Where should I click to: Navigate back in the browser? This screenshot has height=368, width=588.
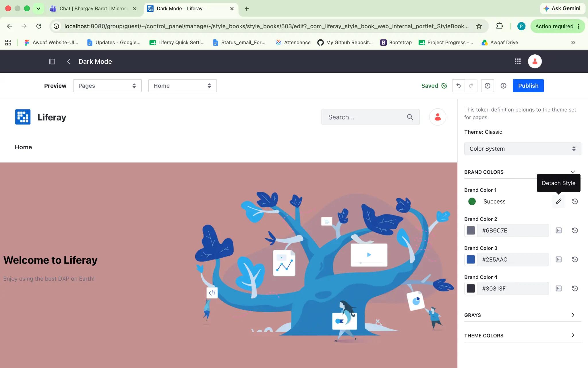[9, 26]
